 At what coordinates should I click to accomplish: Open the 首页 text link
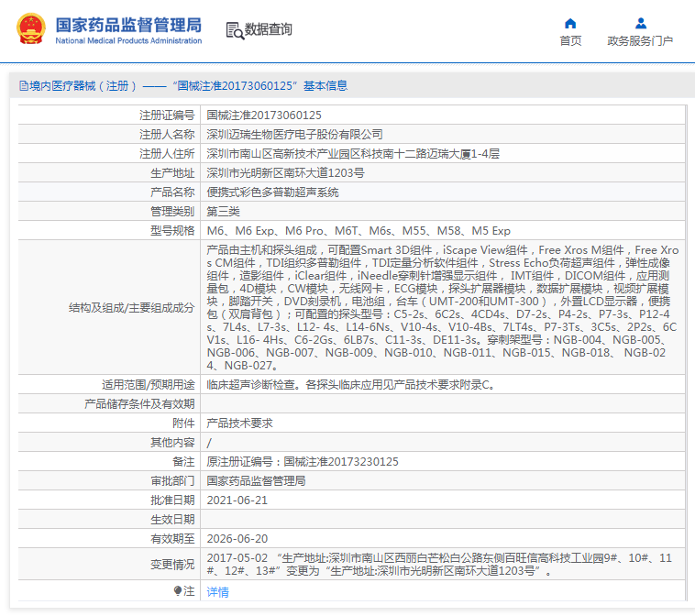(570, 40)
